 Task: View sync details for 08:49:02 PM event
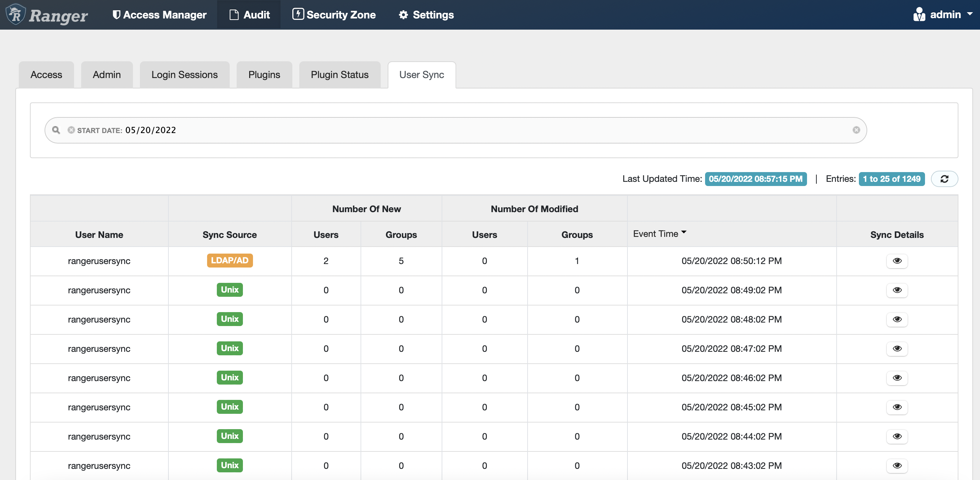[897, 290]
